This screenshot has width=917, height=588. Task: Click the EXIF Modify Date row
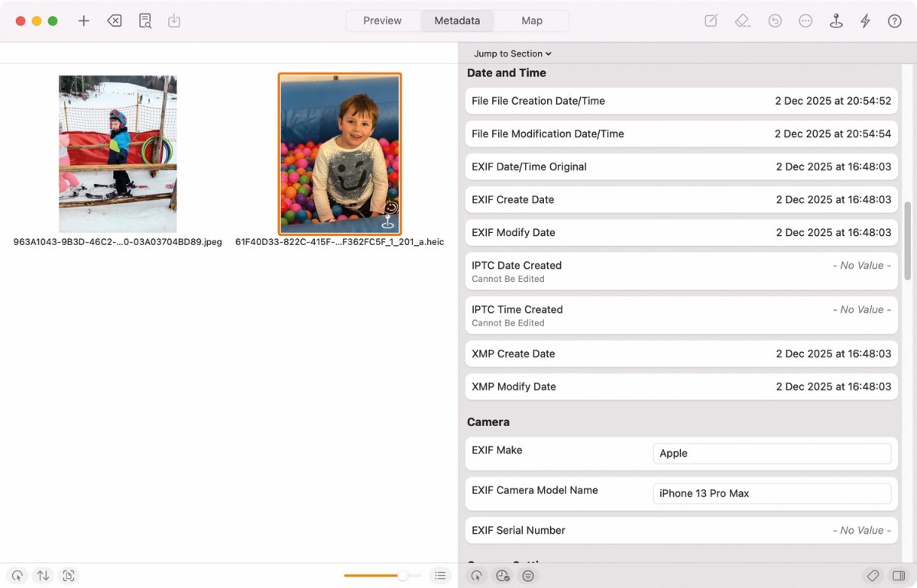pos(682,232)
